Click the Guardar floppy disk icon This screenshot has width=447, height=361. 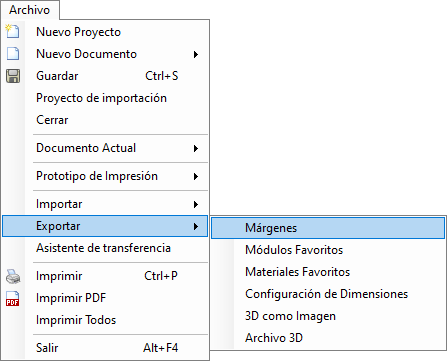(13, 76)
